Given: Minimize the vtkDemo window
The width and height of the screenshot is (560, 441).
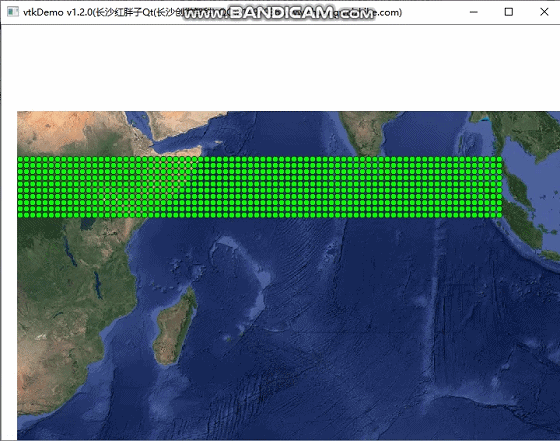Looking at the screenshot, I should [x=474, y=12].
